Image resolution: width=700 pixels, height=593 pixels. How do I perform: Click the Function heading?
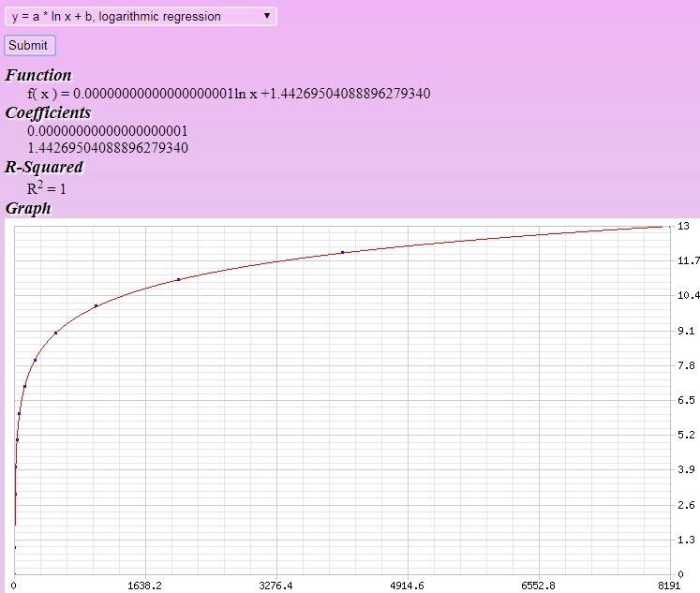38,75
